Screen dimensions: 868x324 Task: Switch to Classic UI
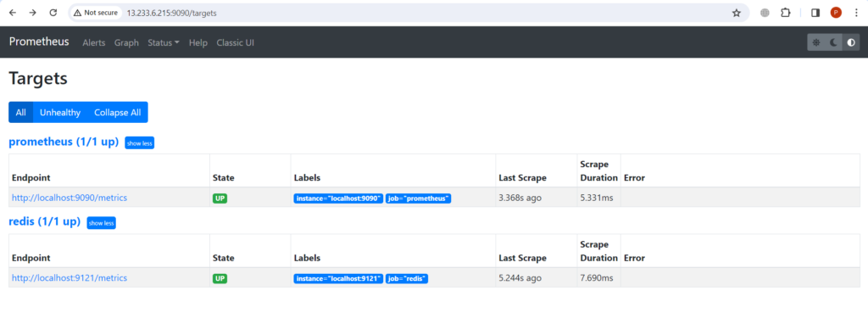tap(236, 42)
